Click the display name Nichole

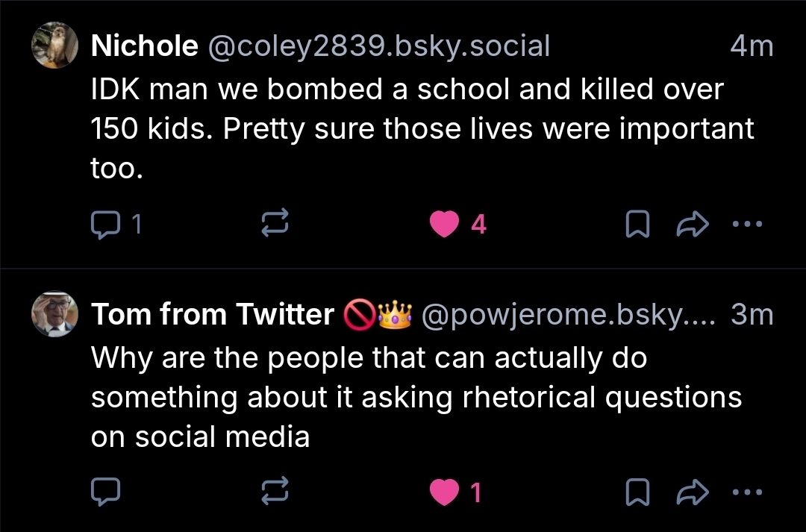pyautogui.click(x=144, y=46)
